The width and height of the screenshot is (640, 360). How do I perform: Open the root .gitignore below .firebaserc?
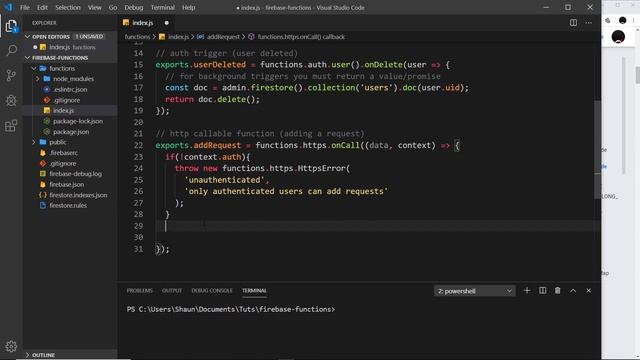pyautogui.click(x=70, y=163)
